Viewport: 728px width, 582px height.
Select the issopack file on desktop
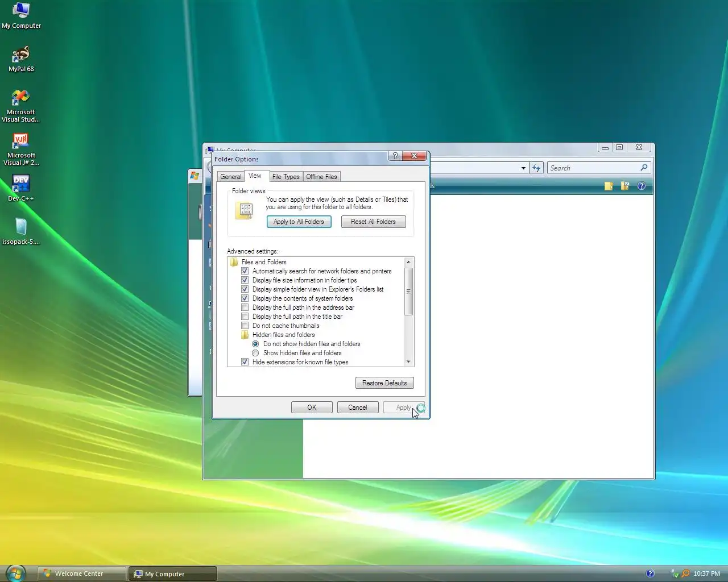pyautogui.click(x=21, y=231)
